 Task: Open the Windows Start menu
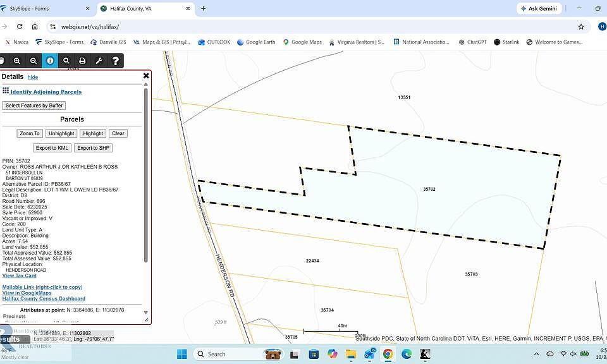[x=181, y=354]
